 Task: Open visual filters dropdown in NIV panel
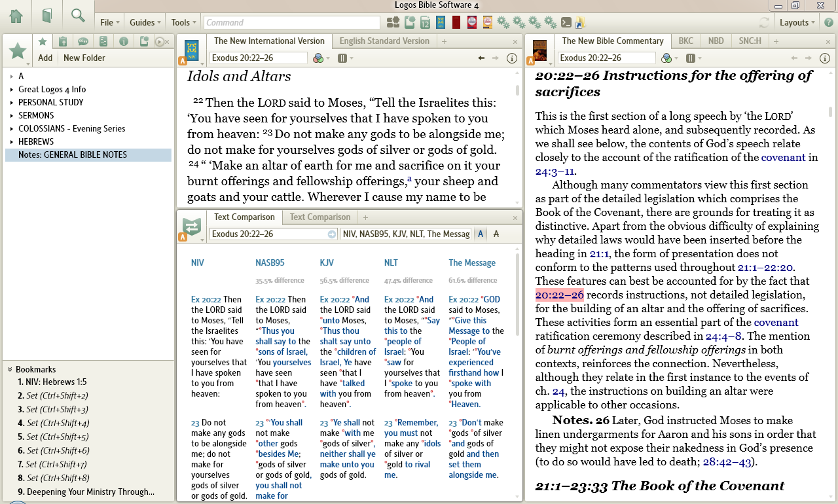coord(320,58)
